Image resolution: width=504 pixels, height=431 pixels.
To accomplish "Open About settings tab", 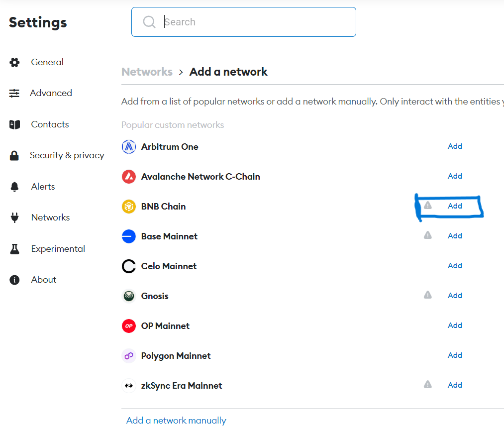I will [x=43, y=280].
